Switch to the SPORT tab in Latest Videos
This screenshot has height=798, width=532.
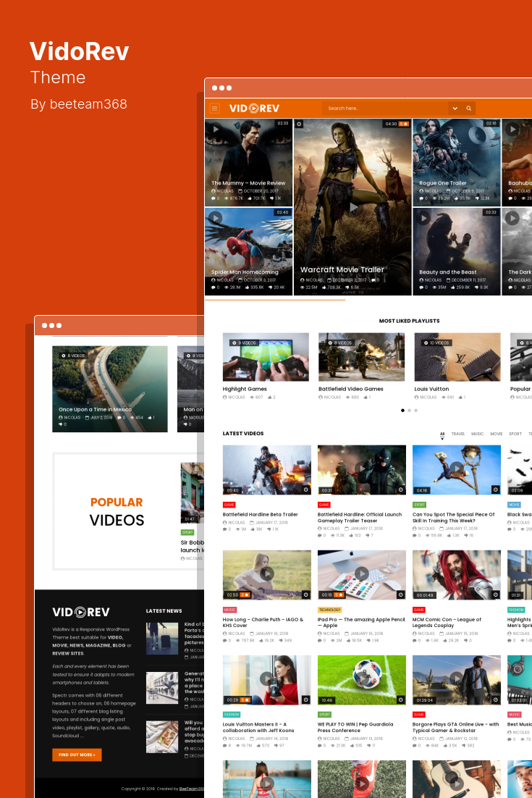point(515,434)
